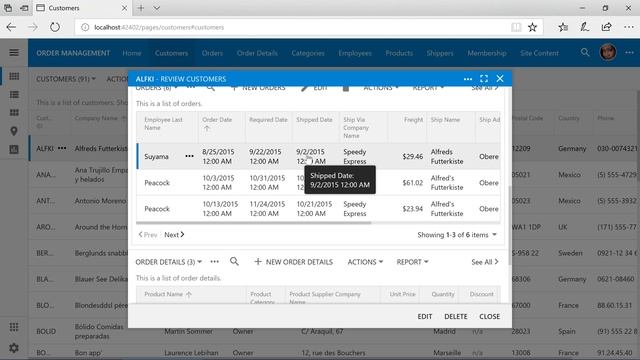The image size is (640, 360).
Task: Open the browser notes pen icon
Action: coord(584,27)
